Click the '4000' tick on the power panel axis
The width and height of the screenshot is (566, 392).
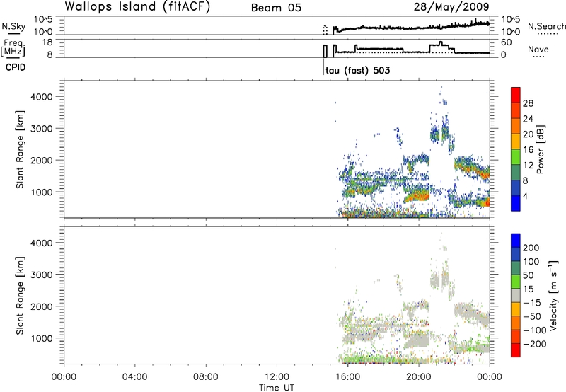click(x=42, y=97)
